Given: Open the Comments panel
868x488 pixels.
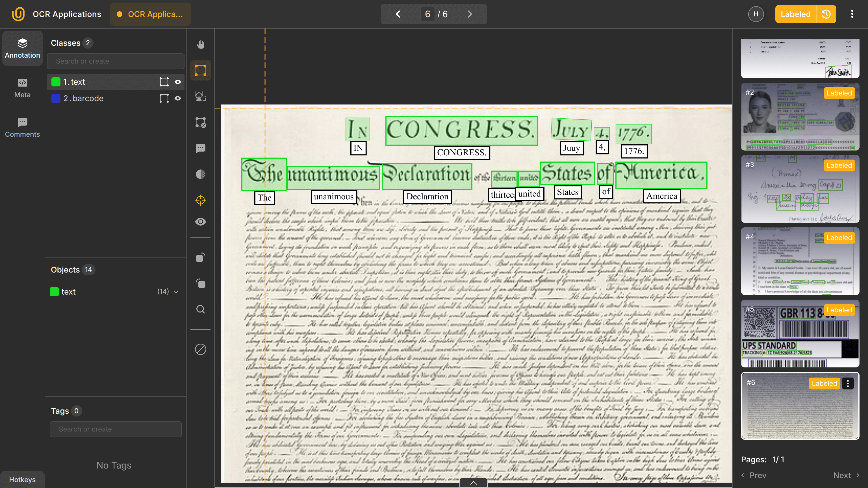Looking at the screenshot, I should click(x=22, y=128).
